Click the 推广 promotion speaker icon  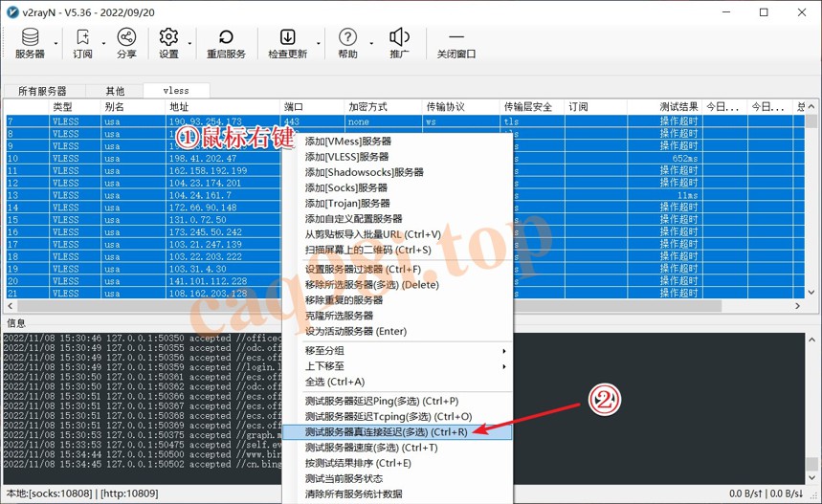pyautogui.click(x=399, y=42)
